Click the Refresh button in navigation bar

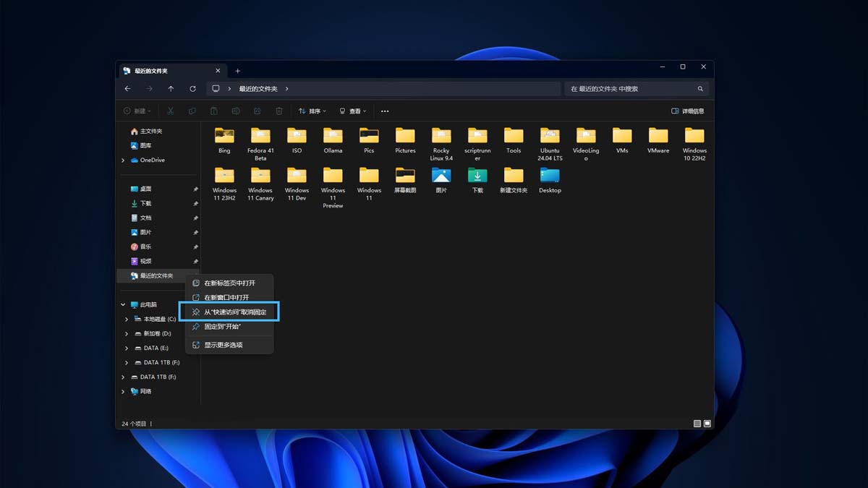click(x=192, y=89)
